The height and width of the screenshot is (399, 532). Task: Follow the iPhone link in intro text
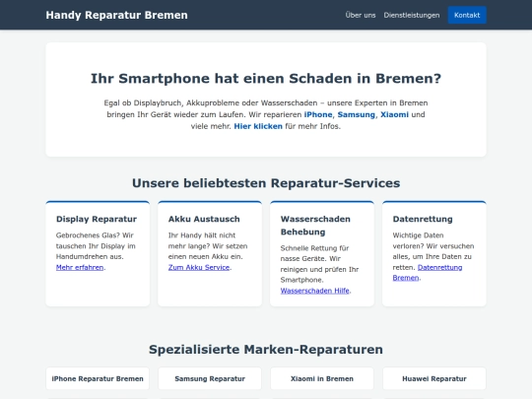tap(318, 114)
